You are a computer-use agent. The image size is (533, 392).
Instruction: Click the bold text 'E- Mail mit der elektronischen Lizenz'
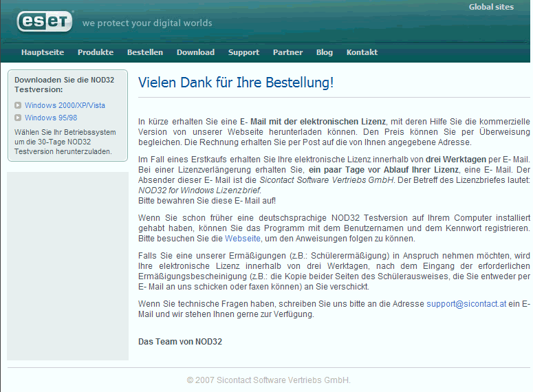pyautogui.click(x=313, y=122)
